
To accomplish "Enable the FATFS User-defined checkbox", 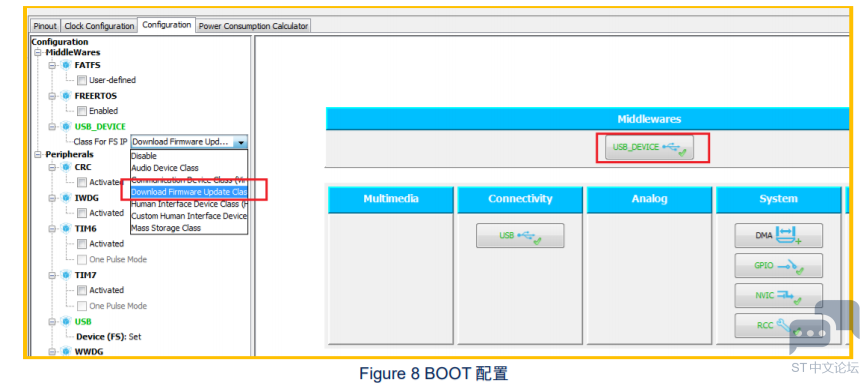I will [82, 80].
